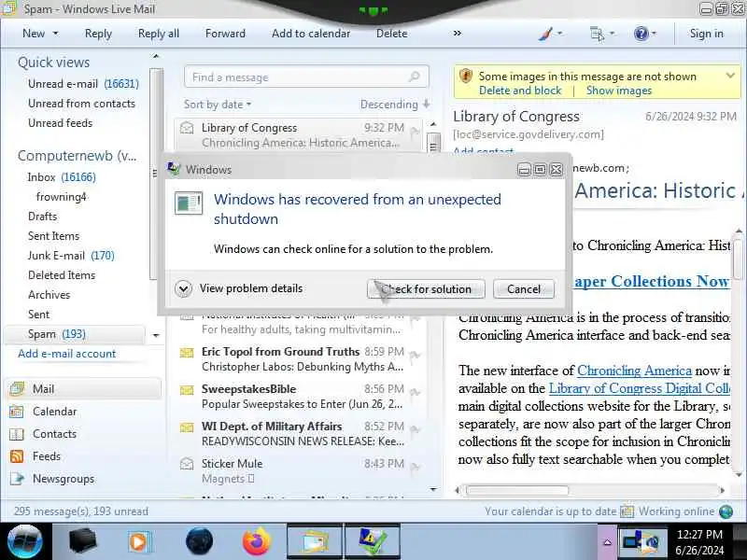Open Library of Congress Digital Collections link
The height and width of the screenshot is (560, 747).
pos(640,388)
